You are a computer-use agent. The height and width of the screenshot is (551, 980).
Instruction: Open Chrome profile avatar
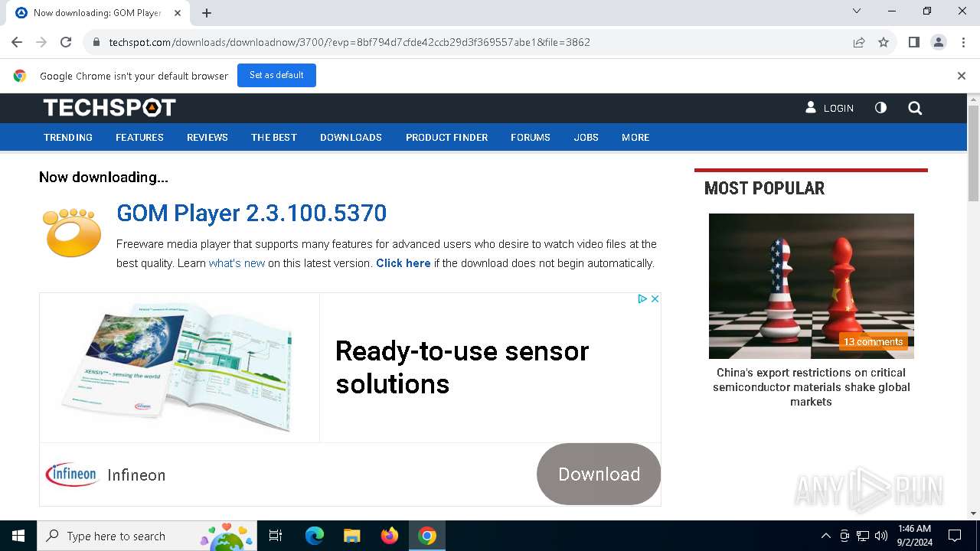[939, 42]
